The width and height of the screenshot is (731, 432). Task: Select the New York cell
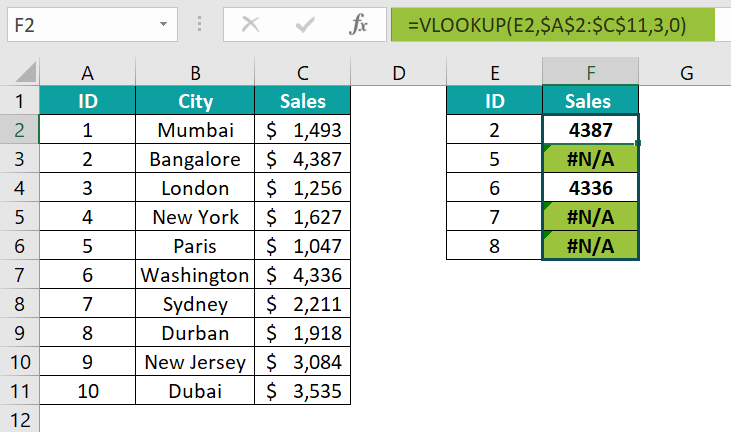click(195, 216)
